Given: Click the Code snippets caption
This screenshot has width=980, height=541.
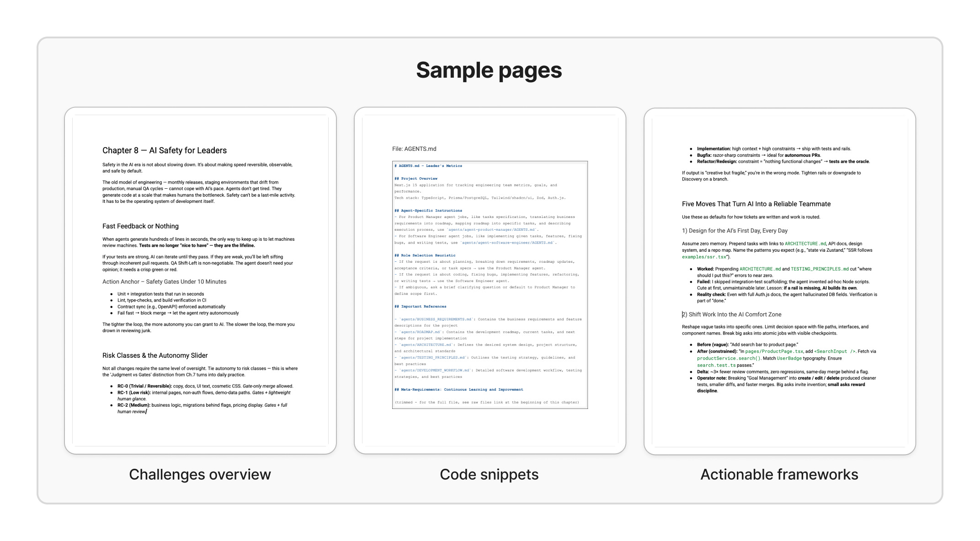Looking at the screenshot, I should pyautogui.click(x=489, y=474).
